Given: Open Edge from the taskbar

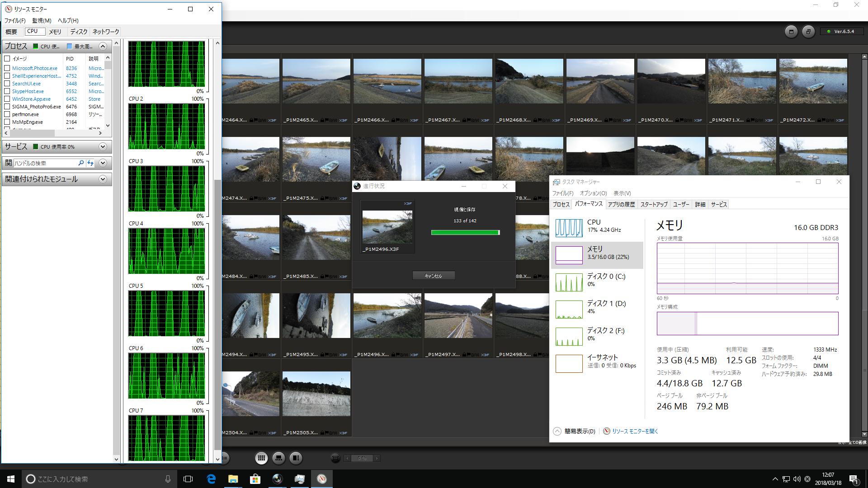Looking at the screenshot, I should tap(211, 479).
